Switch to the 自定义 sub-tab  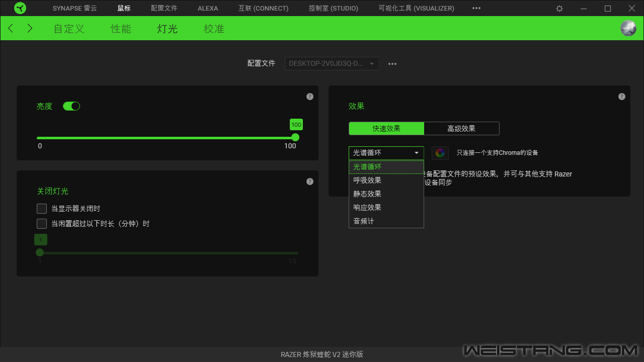click(69, 29)
